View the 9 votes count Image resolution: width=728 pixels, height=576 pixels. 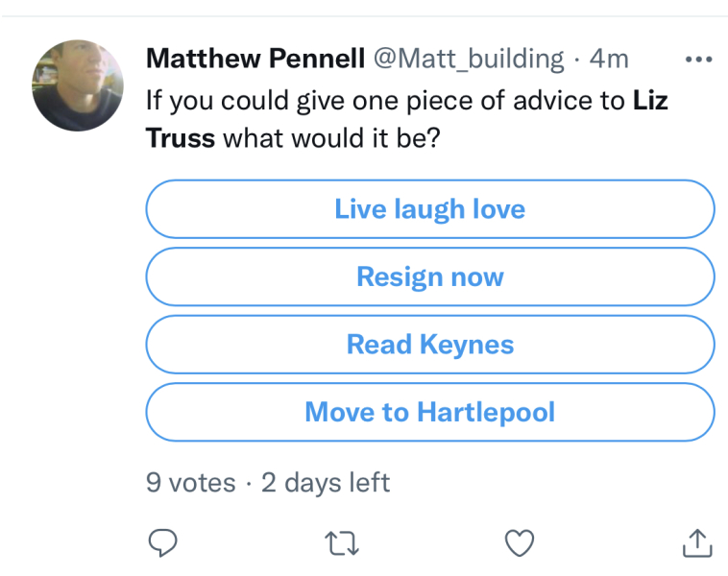[190, 482]
